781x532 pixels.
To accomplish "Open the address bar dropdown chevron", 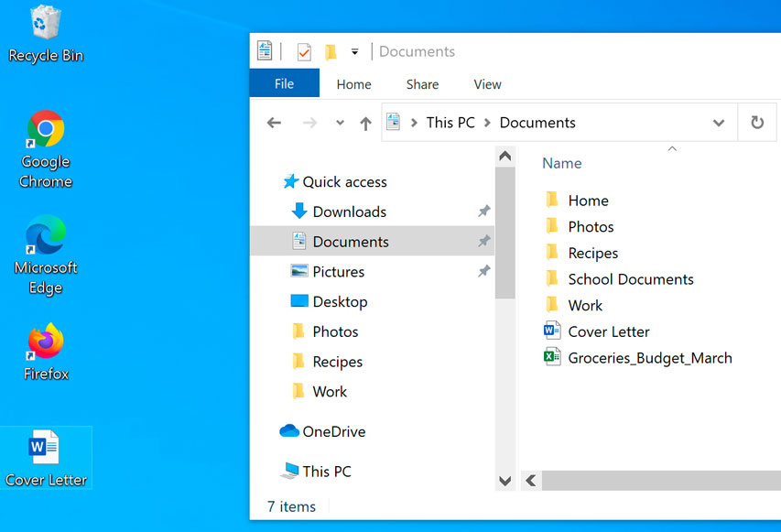I will coord(718,122).
